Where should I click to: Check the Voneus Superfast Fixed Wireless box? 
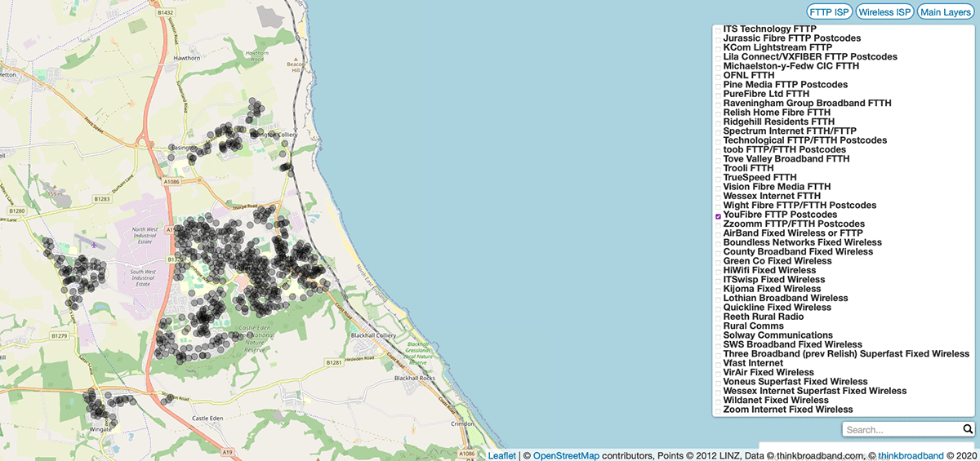click(718, 382)
